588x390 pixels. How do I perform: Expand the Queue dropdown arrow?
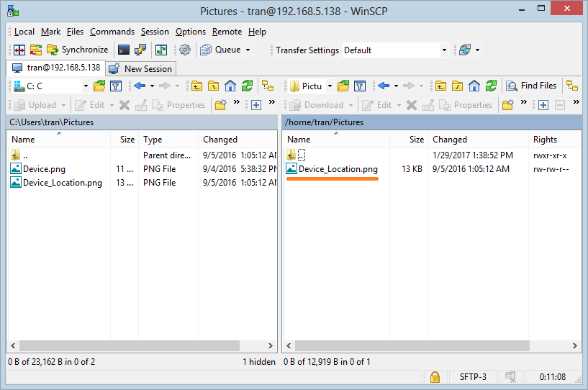tap(248, 50)
